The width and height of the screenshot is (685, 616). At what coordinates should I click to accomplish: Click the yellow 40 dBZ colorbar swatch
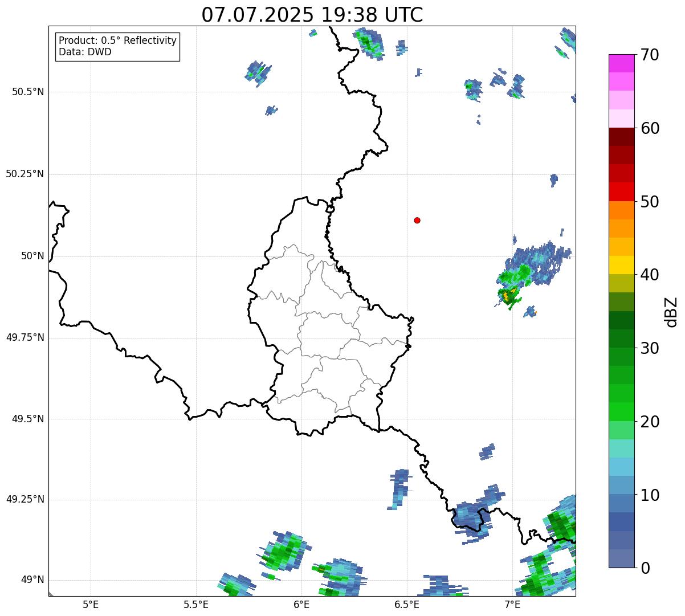[622, 265]
